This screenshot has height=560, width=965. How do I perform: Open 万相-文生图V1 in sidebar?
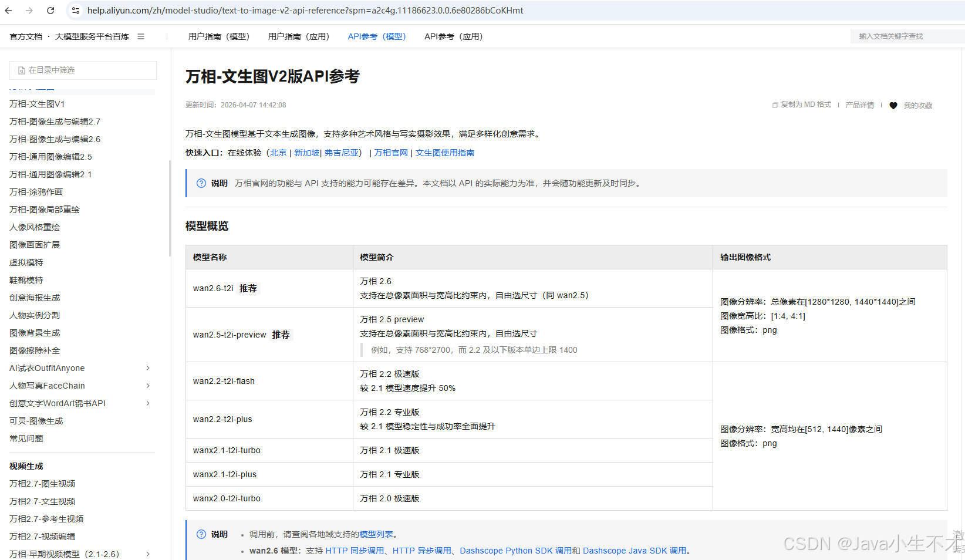(x=37, y=104)
